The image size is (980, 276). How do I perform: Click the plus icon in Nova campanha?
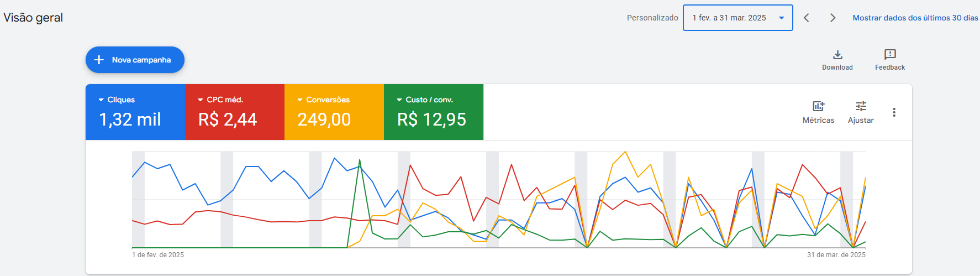pyautogui.click(x=99, y=60)
